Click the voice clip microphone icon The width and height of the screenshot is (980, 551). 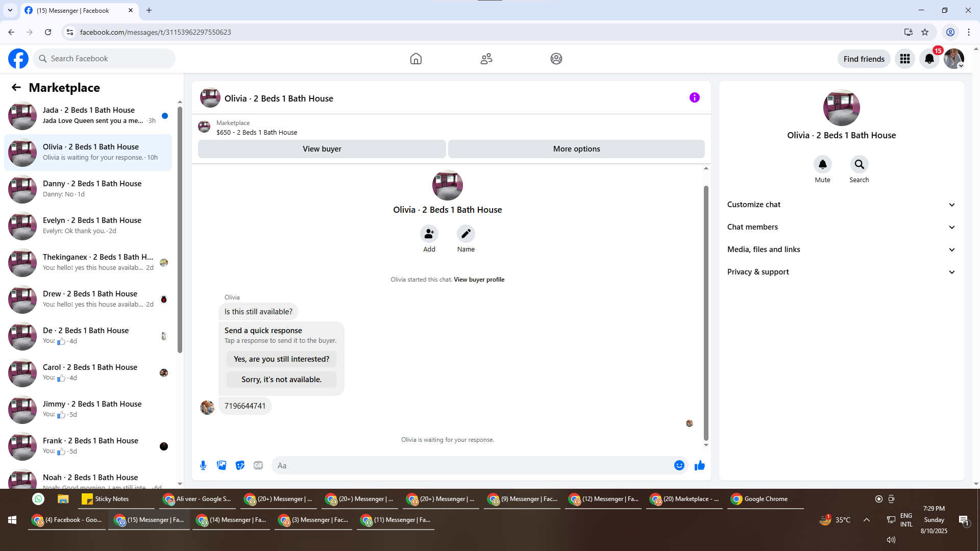tap(203, 465)
